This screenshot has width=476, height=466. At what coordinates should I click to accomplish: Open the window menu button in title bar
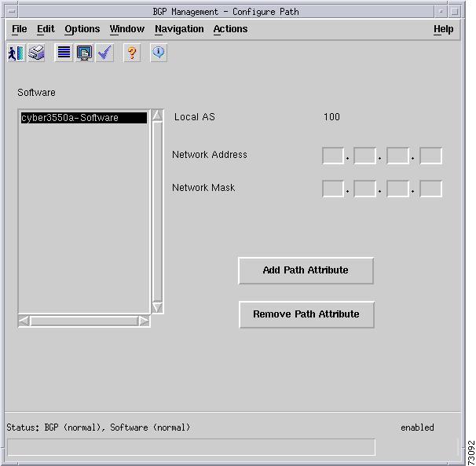point(12,12)
